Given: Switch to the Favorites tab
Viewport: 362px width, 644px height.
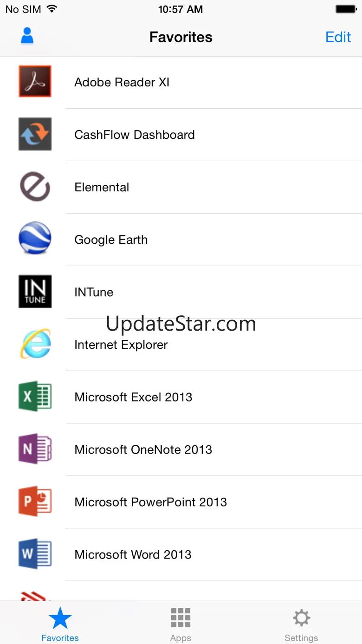Looking at the screenshot, I should click(x=60, y=624).
